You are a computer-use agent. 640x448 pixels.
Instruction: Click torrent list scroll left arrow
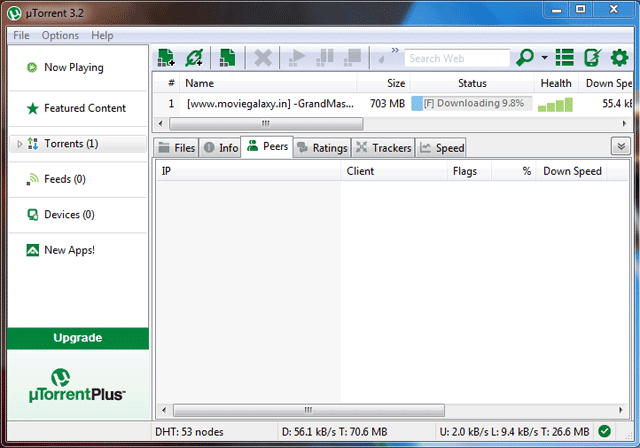coord(160,123)
